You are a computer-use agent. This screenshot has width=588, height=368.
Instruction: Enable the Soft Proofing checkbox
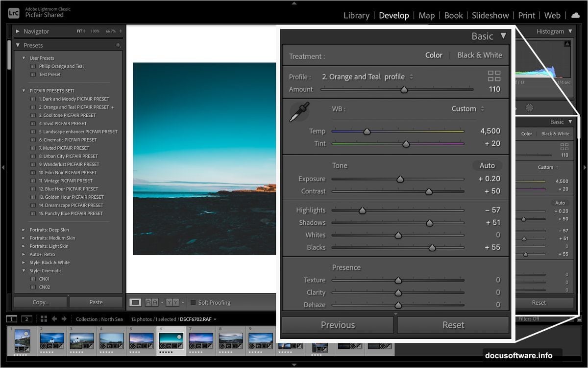194,302
